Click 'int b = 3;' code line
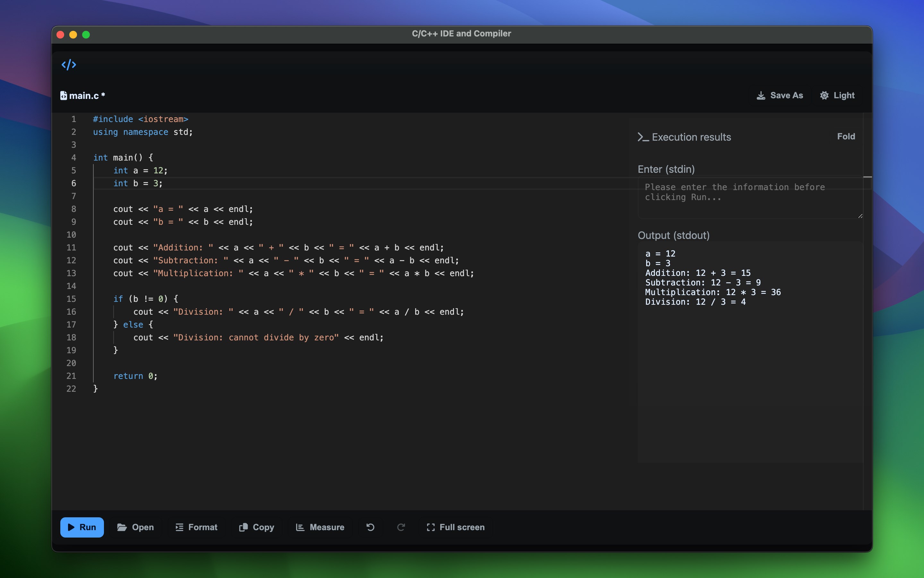The image size is (924, 578). 138,183
